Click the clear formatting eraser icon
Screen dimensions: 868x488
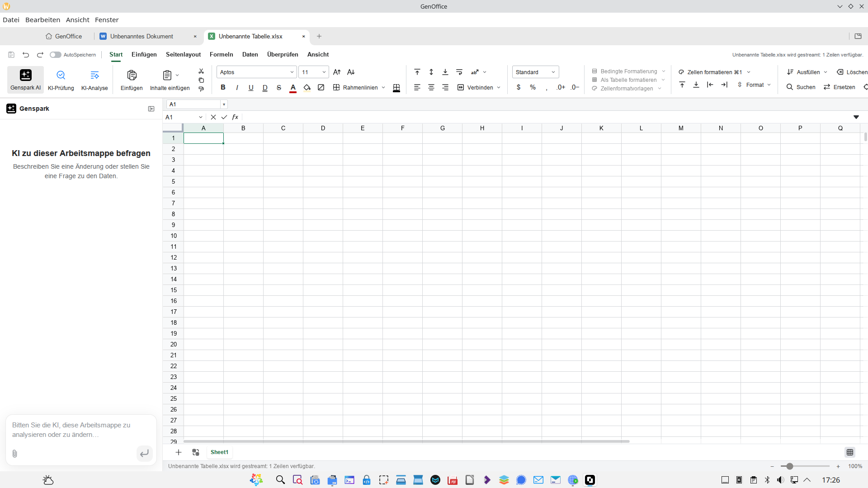pos(321,87)
